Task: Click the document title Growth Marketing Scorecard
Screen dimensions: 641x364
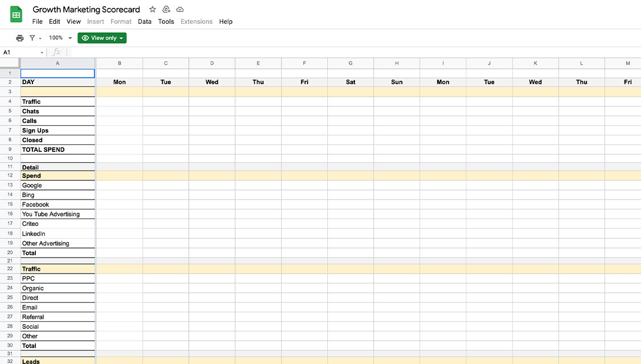Action: (87, 10)
